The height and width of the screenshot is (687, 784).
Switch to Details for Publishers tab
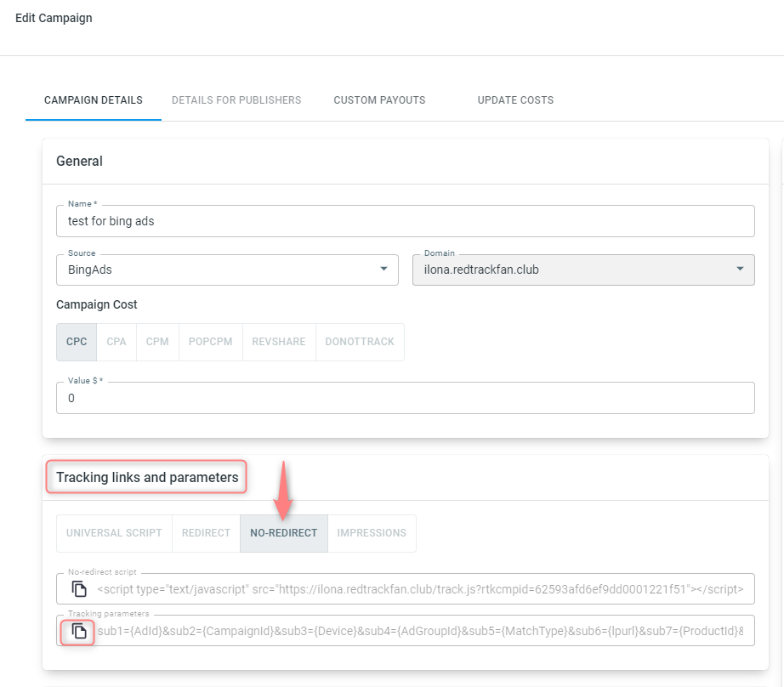coord(236,100)
